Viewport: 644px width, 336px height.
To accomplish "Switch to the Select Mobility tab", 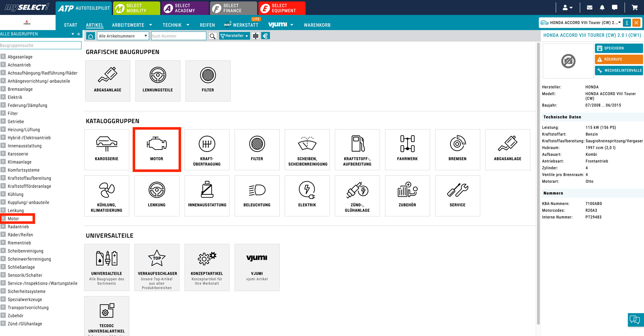I will 137,8.
